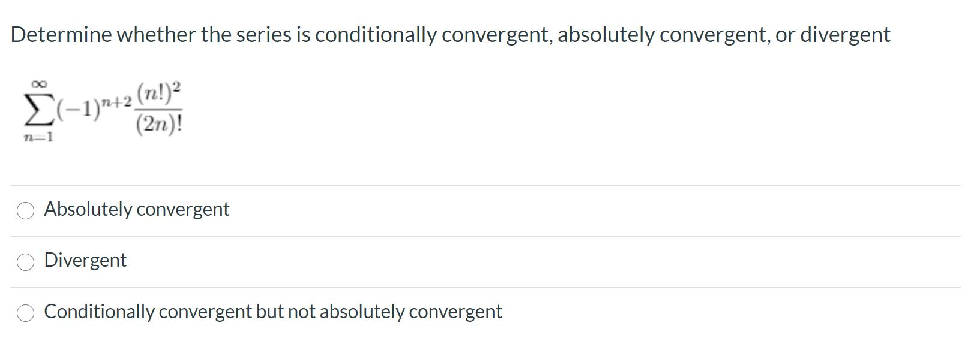Click the (n!)² numerator in the formula

(x=160, y=93)
